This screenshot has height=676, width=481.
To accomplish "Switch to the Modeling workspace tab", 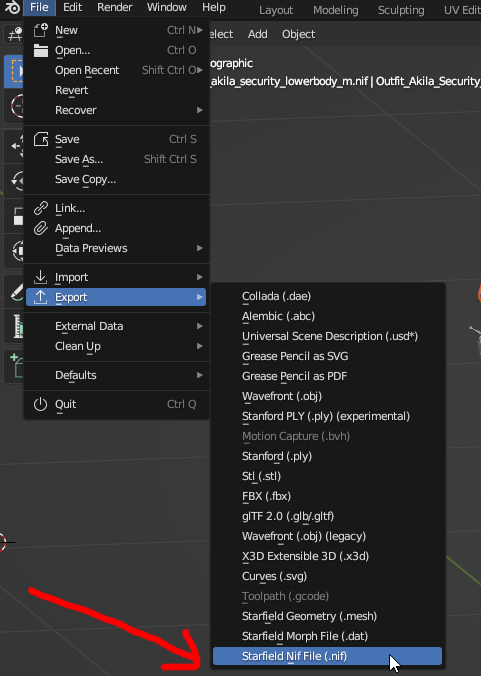I will coord(336,10).
